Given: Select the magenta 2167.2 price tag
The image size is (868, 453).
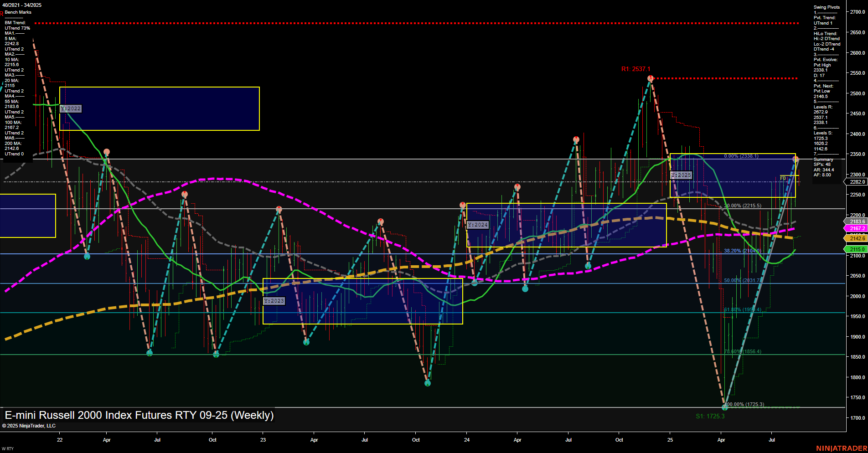Looking at the screenshot, I should coord(856,228).
